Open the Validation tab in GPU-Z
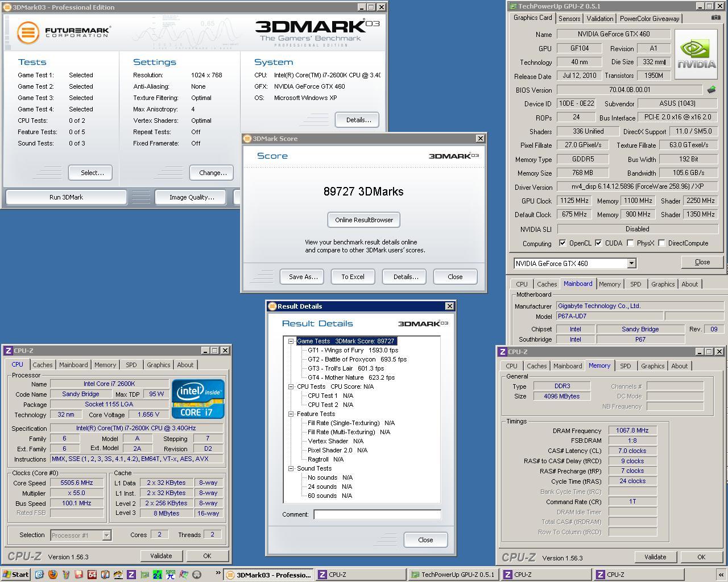 point(600,18)
